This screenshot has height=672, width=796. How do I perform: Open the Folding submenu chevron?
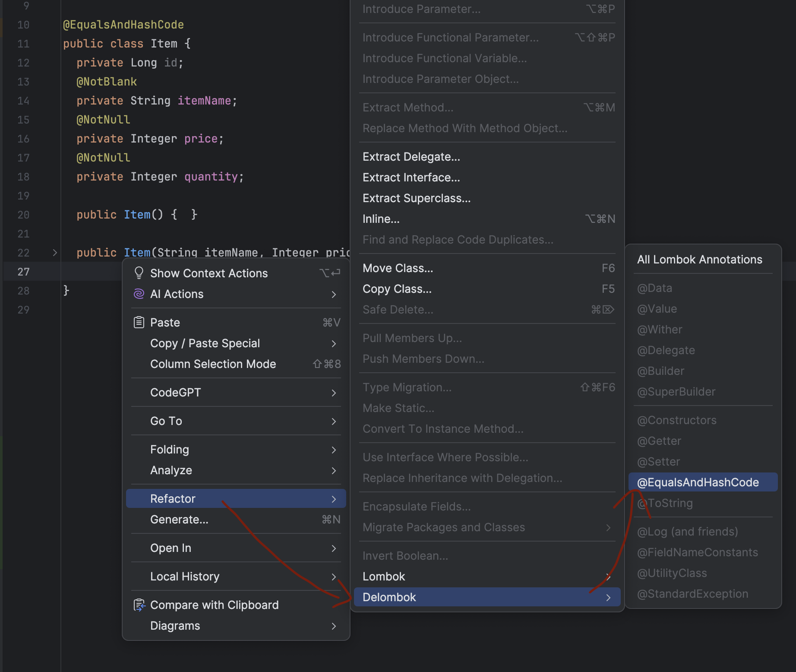click(x=334, y=450)
